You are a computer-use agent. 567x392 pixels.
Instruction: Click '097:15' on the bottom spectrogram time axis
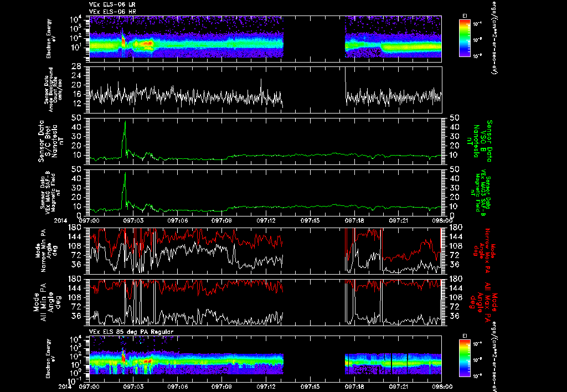tap(310, 386)
